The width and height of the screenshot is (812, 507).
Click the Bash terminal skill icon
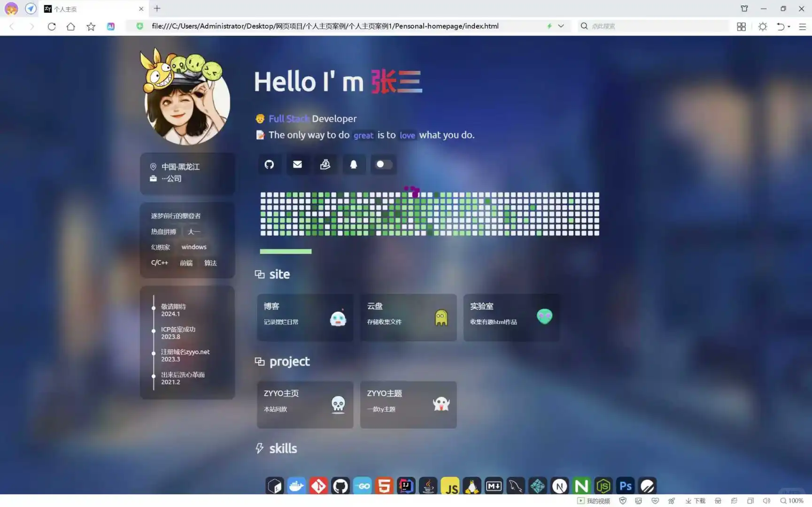click(275, 486)
